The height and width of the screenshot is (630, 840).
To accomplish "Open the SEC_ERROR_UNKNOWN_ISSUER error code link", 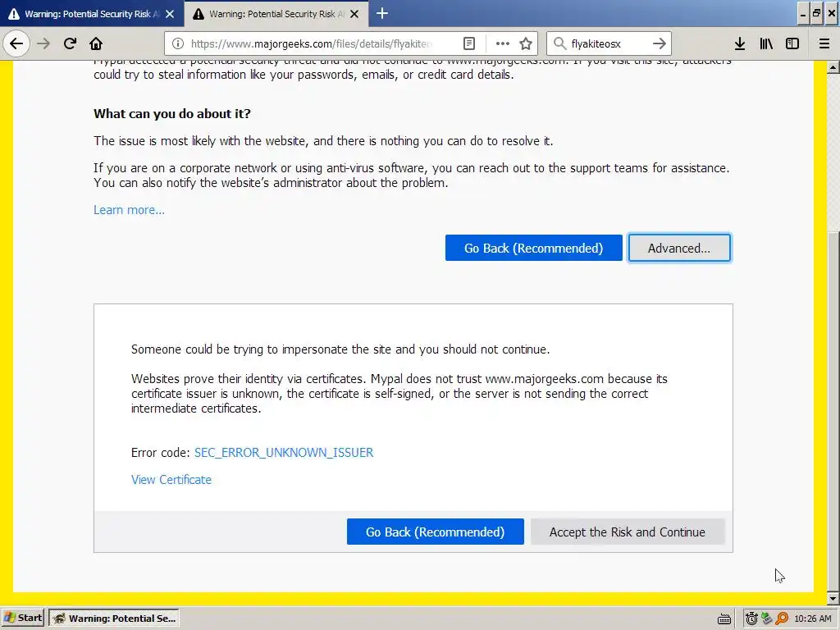I will coord(284,453).
